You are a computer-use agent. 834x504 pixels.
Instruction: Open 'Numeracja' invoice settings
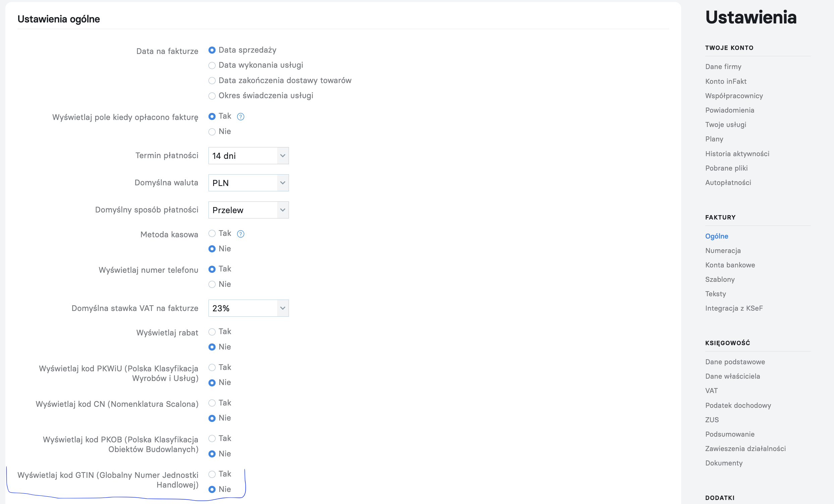(x=723, y=250)
